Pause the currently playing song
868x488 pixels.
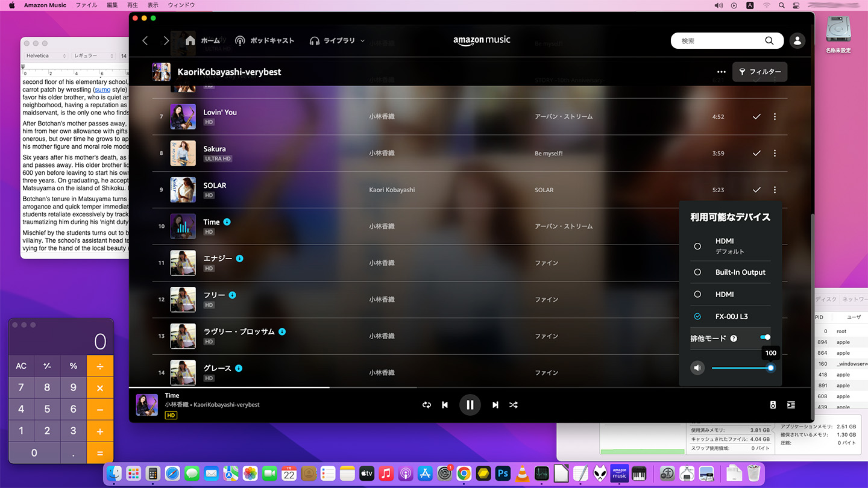coord(470,405)
